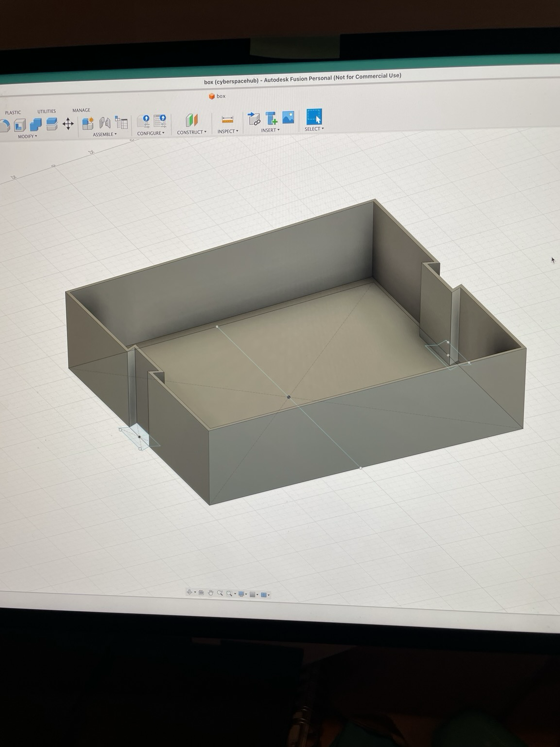Activate the Select window tool icon
Image resolution: width=560 pixels, height=747 pixels.
click(x=314, y=116)
